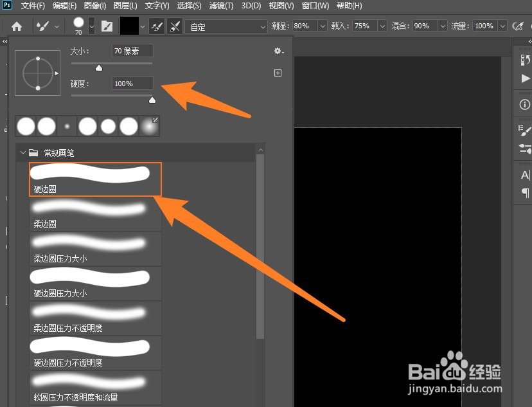Click the Home icon in options bar
Viewport: 532px width, 407px height.
[17, 26]
